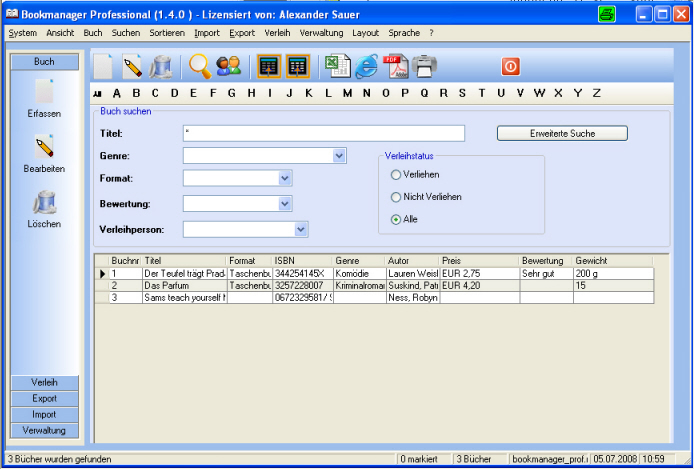
Task: Click the red power exit icon
Action: point(510,67)
